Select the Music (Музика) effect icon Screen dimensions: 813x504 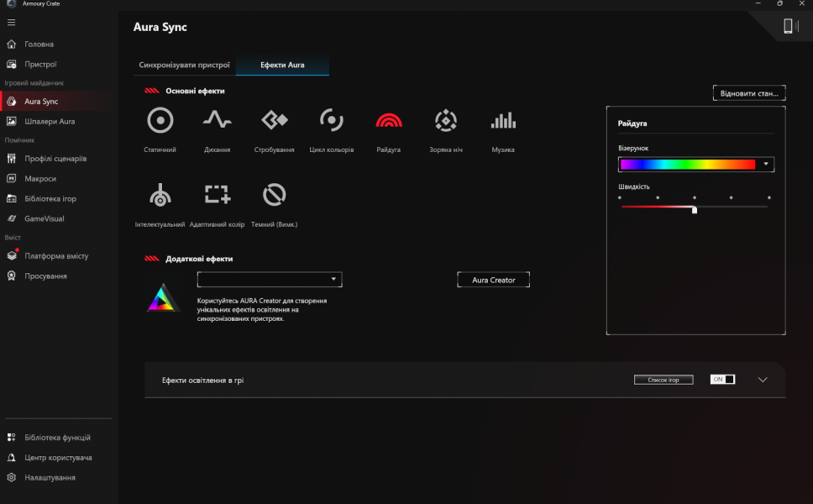pyautogui.click(x=503, y=120)
